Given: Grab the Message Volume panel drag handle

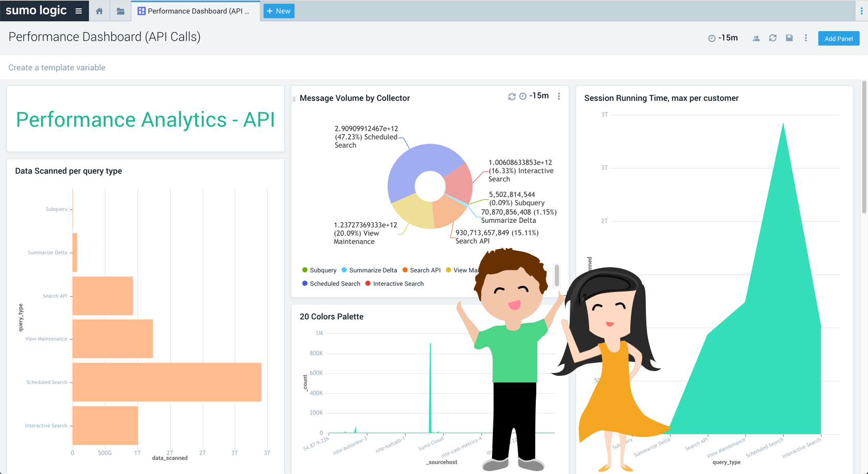Looking at the screenshot, I should pyautogui.click(x=294, y=98).
